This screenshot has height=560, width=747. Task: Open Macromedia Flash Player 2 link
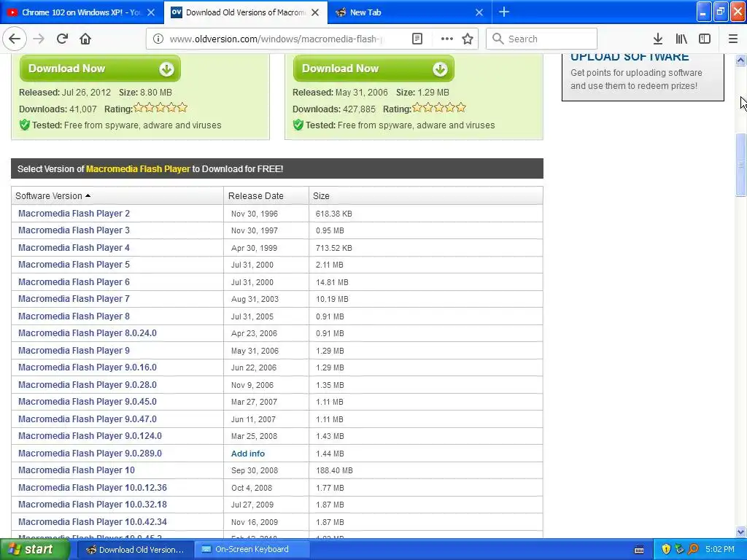tap(74, 214)
